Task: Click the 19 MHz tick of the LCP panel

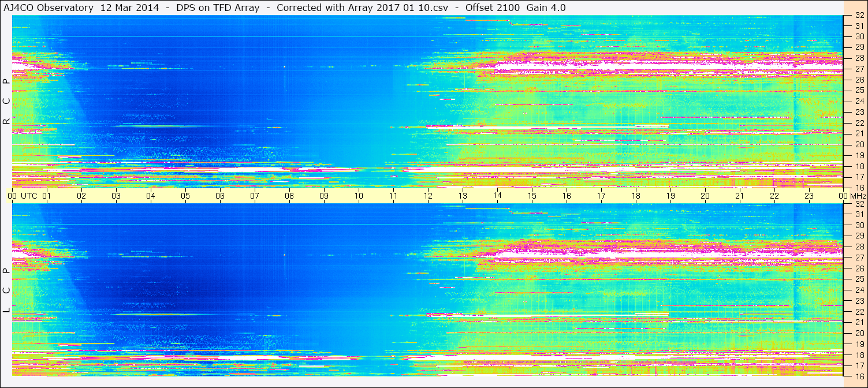Action: tap(859, 344)
